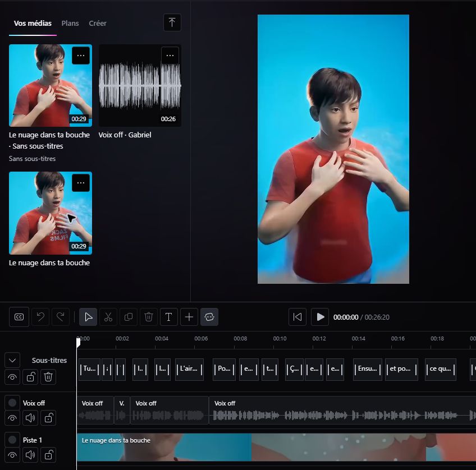Click the 00:04 mark on ruler

pos(162,338)
